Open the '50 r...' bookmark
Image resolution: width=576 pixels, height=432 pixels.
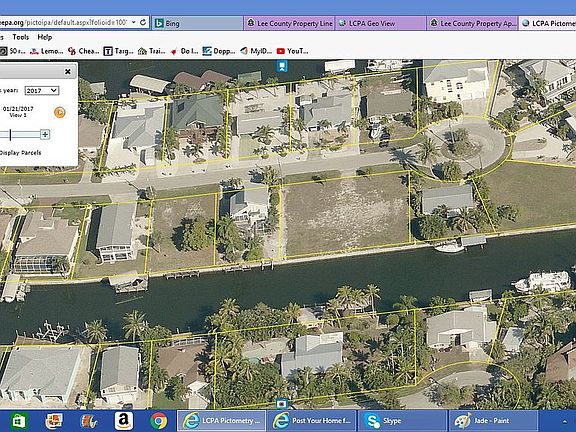point(13,51)
